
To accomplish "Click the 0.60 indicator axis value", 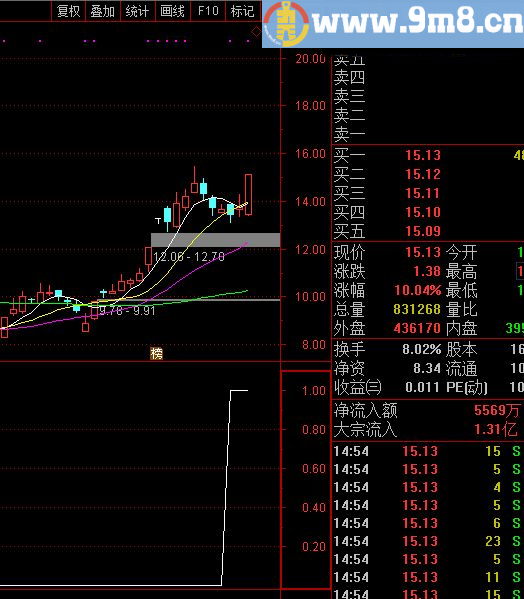I will pos(314,469).
